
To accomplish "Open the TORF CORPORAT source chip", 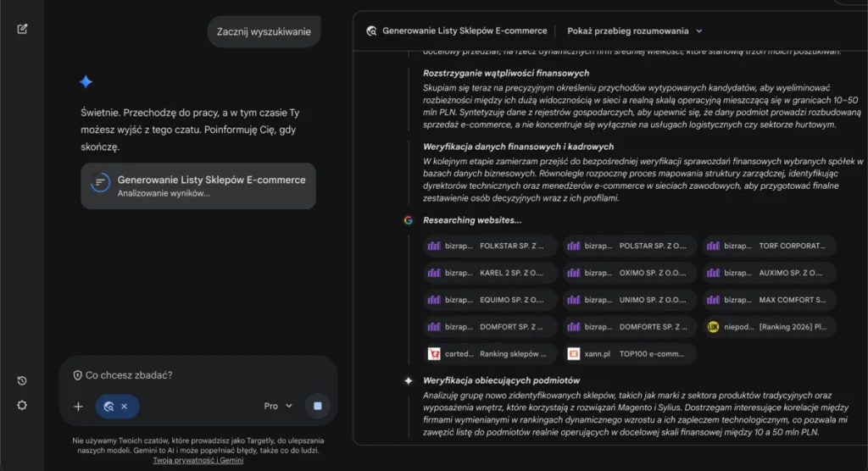I will (769, 246).
